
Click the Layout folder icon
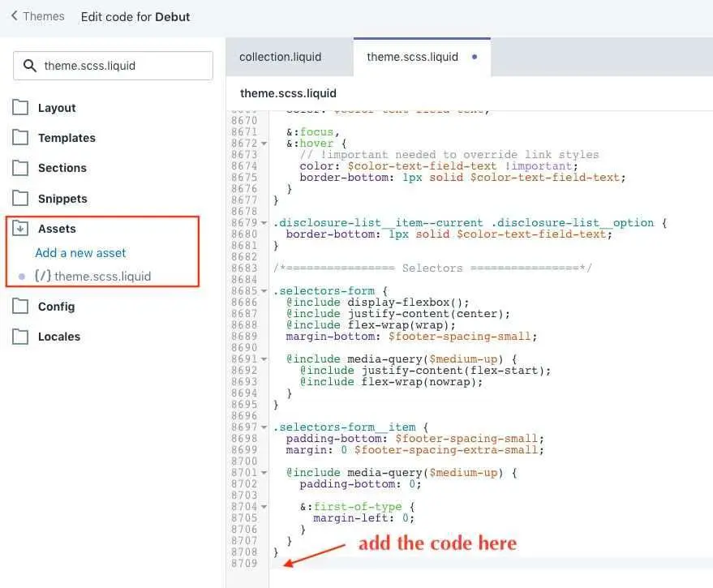20,108
